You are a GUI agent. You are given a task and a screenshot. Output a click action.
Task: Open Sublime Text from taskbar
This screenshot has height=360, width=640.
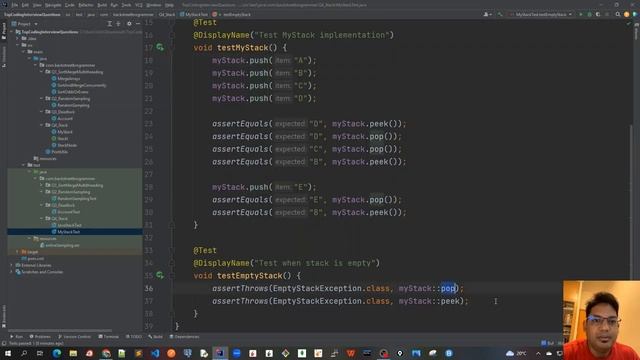click(x=139, y=353)
